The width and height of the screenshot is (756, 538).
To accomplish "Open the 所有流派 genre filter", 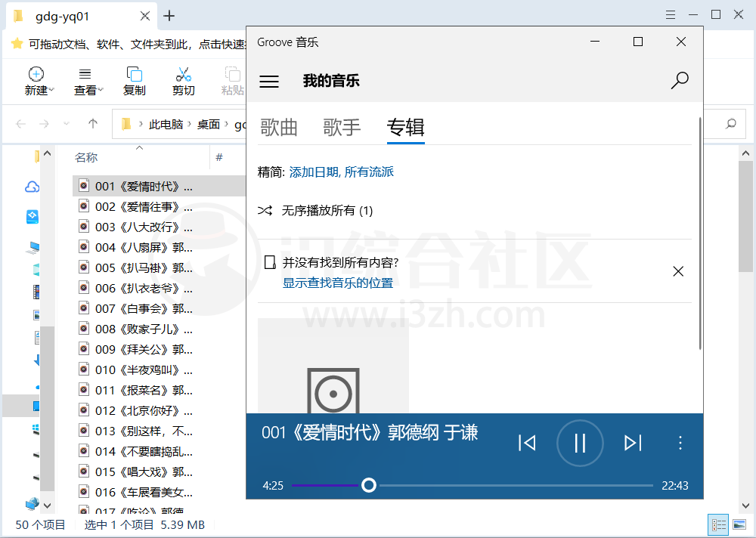I will click(x=369, y=172).
